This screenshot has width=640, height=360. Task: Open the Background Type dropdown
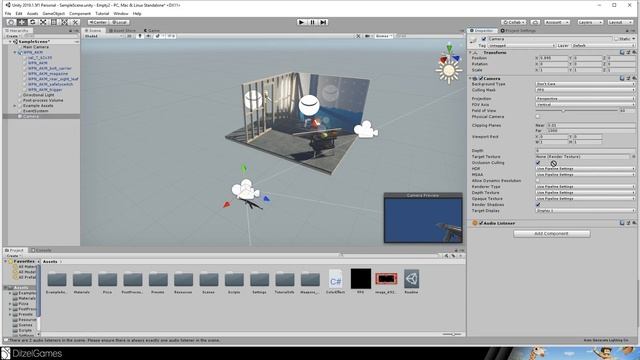coord(585,84)
